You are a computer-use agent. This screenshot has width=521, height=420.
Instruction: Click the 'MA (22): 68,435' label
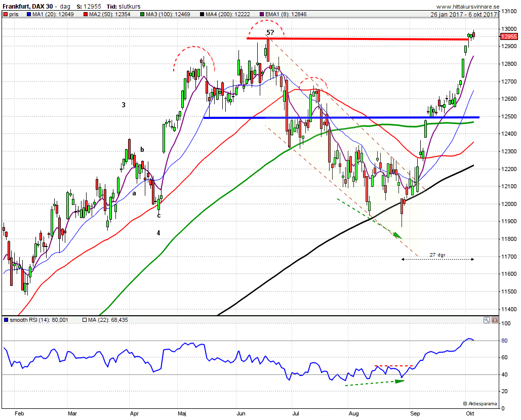click(x=108, y=320)
